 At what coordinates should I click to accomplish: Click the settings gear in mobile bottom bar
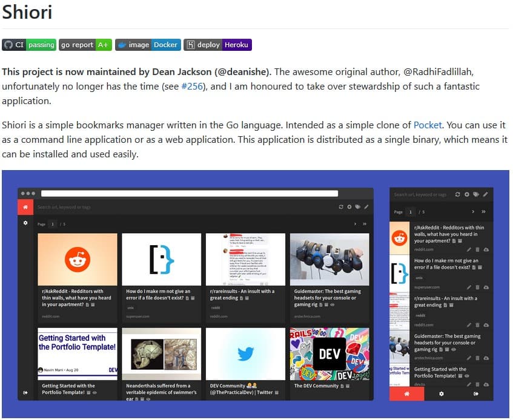(441, 393)
